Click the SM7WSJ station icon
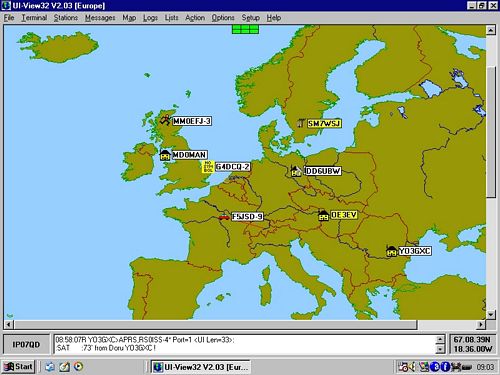 (301, 123)
